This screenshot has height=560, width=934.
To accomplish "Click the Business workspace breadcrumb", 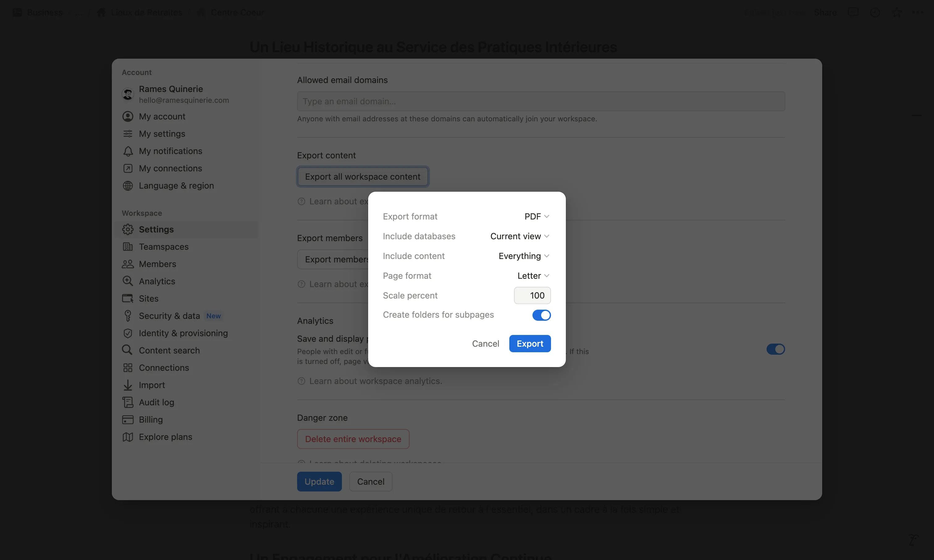I will tap(38, 12).
